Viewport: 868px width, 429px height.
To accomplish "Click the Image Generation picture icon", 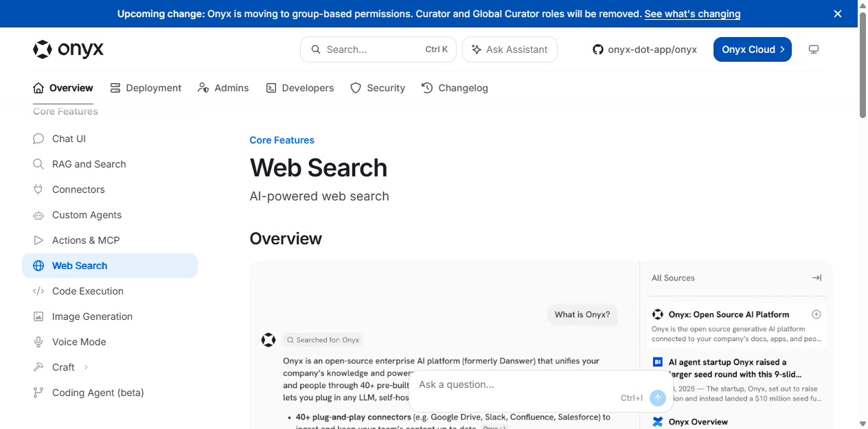I will [38, 316].
